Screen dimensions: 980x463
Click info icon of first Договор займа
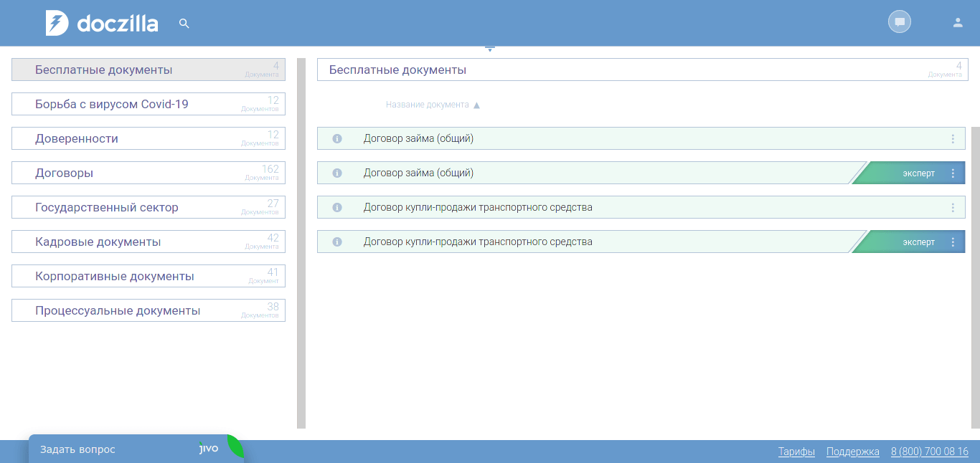click(337, 139)
